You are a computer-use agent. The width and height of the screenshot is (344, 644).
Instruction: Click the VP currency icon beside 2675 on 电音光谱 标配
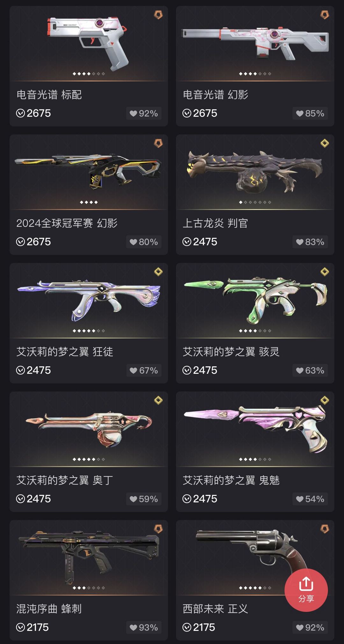(x=20, y=113)
